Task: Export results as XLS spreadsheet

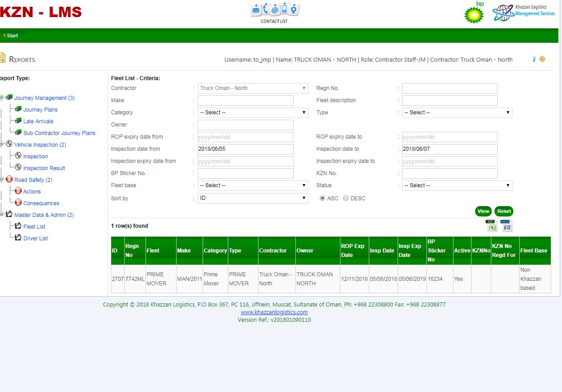Action: [x=491, y=226]
